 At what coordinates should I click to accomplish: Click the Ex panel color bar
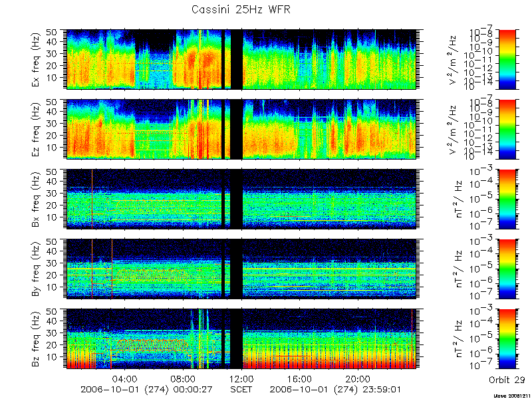pos(507,59)
